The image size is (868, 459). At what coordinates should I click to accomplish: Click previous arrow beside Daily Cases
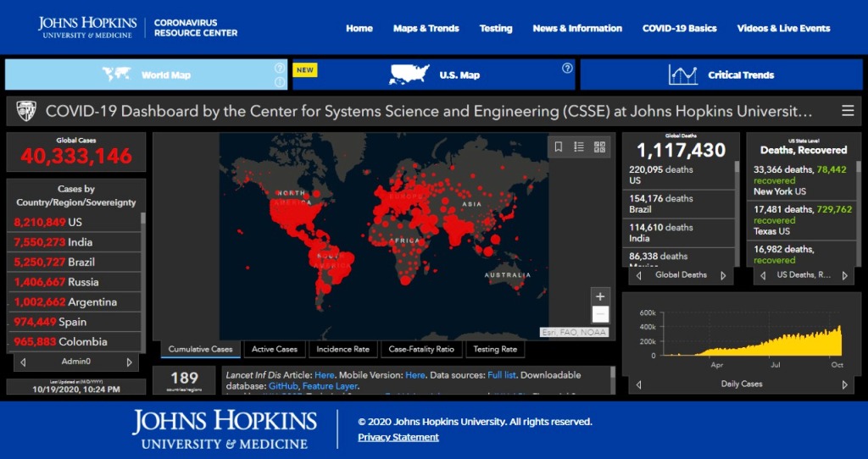coord(639,384)
